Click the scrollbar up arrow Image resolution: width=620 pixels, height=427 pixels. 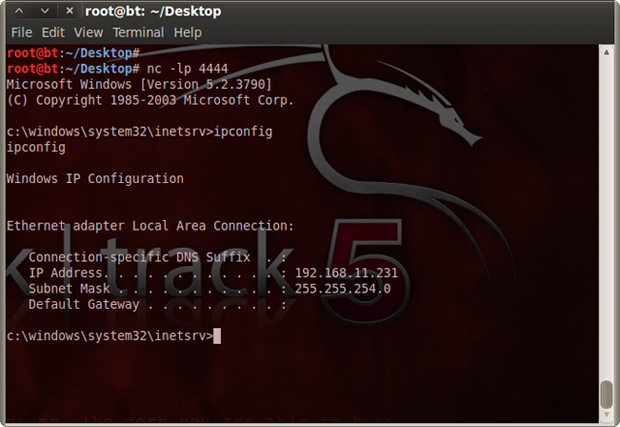coord(606,52)
